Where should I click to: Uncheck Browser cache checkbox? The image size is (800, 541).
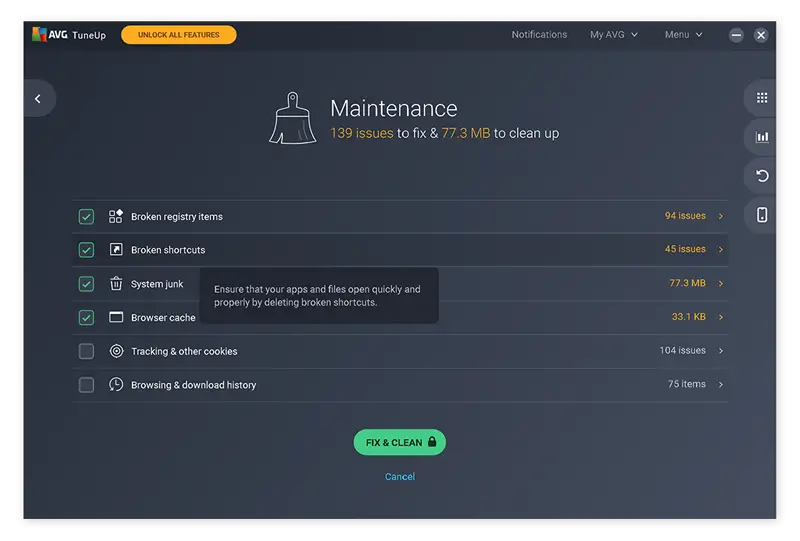[x=86, y=317]
